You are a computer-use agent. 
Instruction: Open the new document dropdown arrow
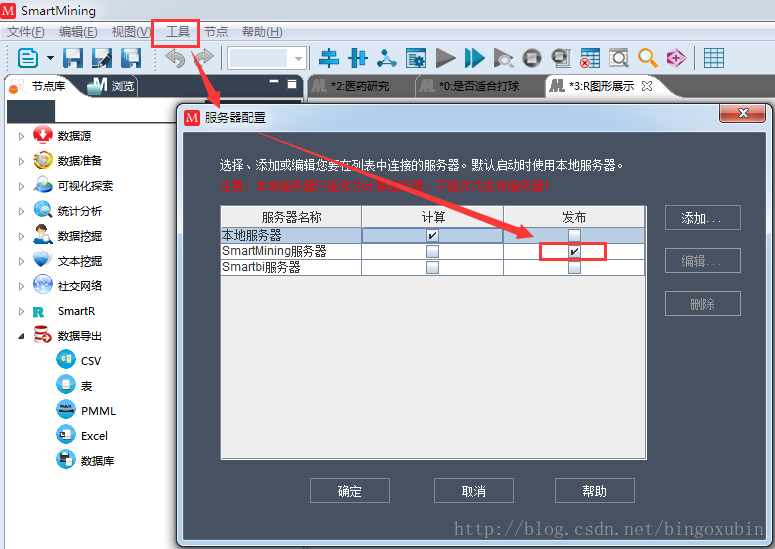(50, 58)
